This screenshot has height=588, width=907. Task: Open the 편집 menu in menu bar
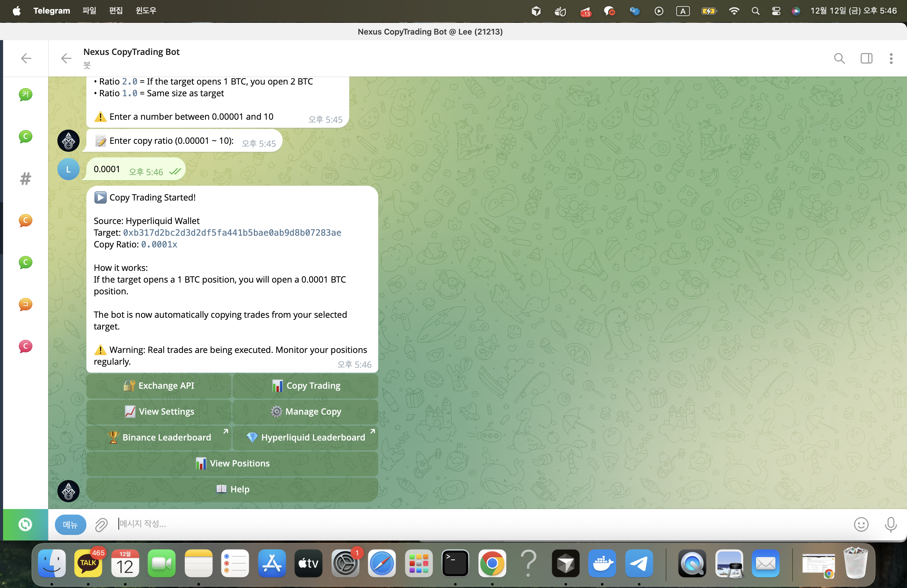(x=116, y=11)
